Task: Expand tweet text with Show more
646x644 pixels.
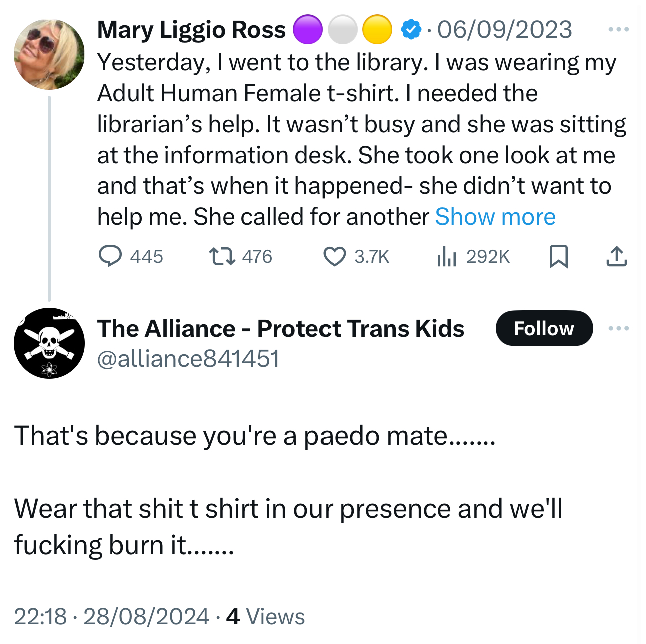Action: pyautogui.click(x=495, y=217)
